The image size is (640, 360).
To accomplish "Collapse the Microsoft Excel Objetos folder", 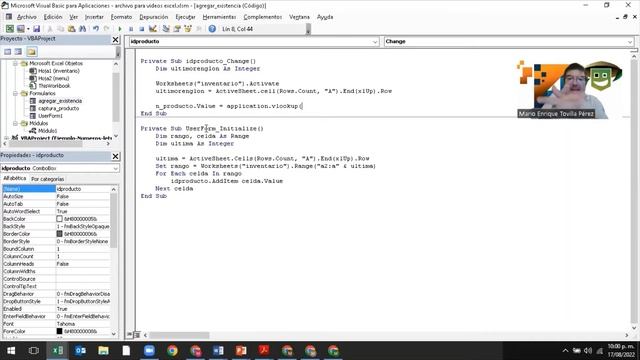I will tap(15, 64).
